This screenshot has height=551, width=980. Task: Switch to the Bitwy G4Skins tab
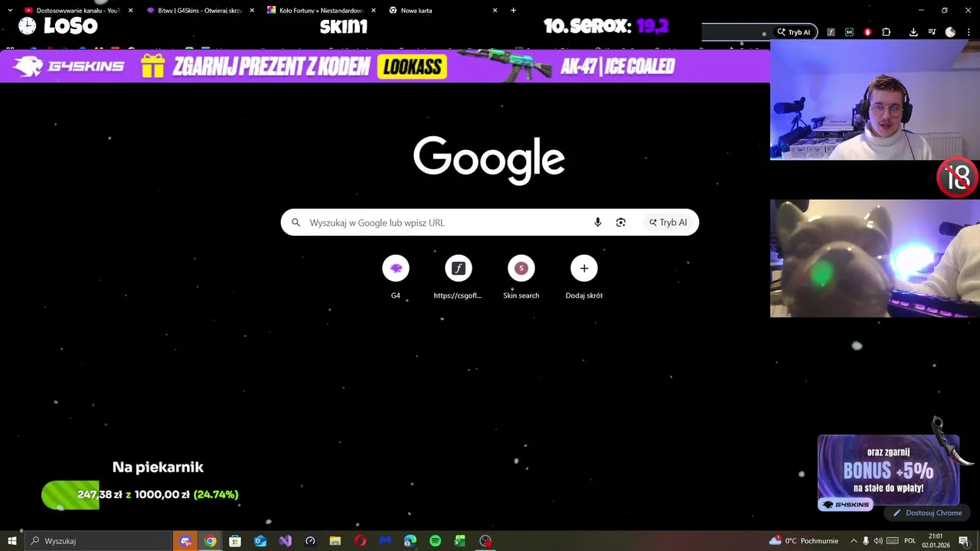[x=201, y=11]
